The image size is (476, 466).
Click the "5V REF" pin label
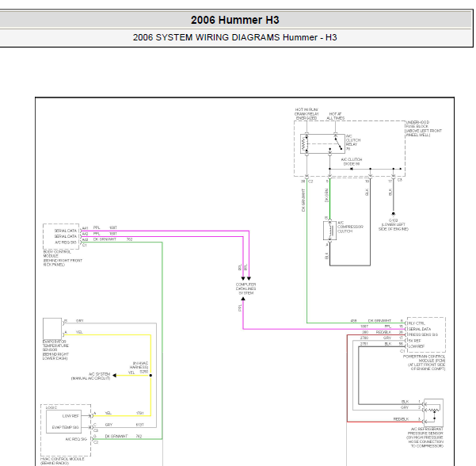coord(415,341)
